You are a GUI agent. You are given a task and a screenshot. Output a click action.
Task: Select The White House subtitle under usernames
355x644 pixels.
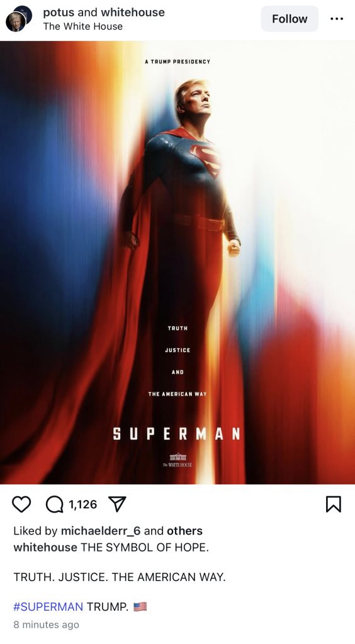click(83, 26)
